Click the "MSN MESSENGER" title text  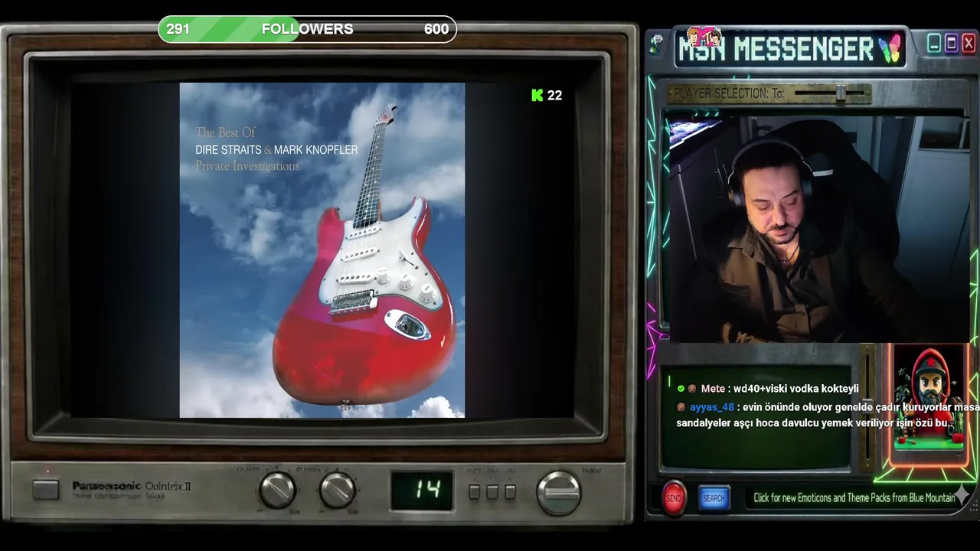[777, 49]
